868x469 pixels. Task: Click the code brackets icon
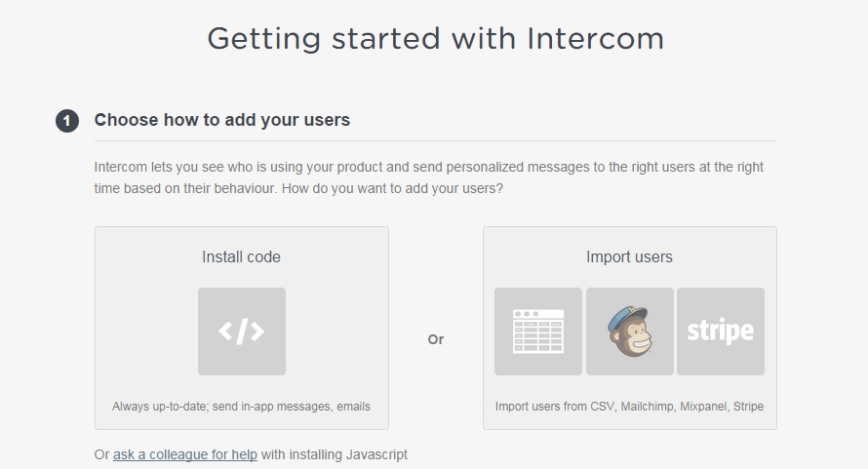(x=241, y=332)
